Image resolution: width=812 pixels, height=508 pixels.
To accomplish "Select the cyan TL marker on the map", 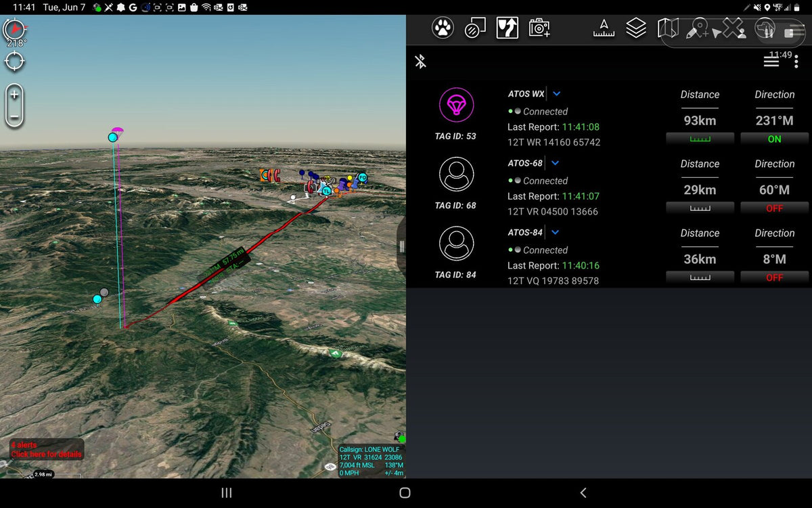I will point(327,191).
